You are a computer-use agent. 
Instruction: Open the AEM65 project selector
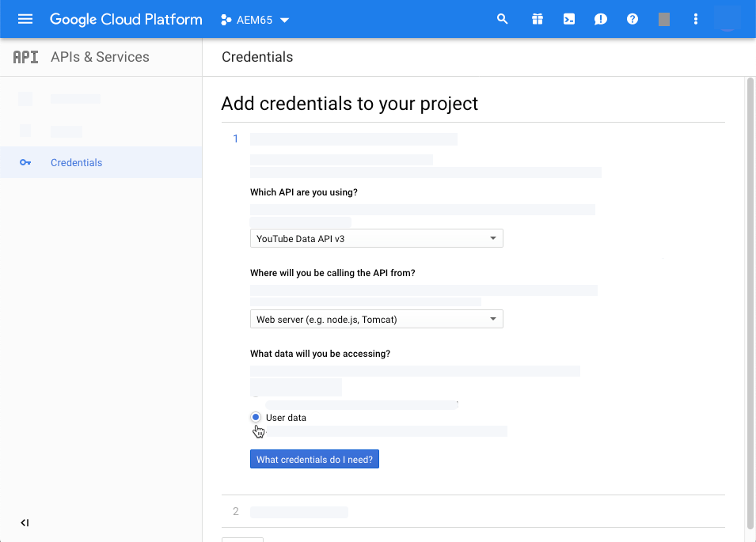click(x=255, y=20)
